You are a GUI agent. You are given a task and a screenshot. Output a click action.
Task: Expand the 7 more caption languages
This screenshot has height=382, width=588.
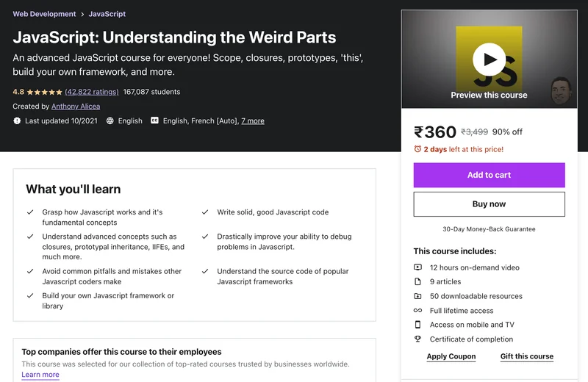click(253, 120)
